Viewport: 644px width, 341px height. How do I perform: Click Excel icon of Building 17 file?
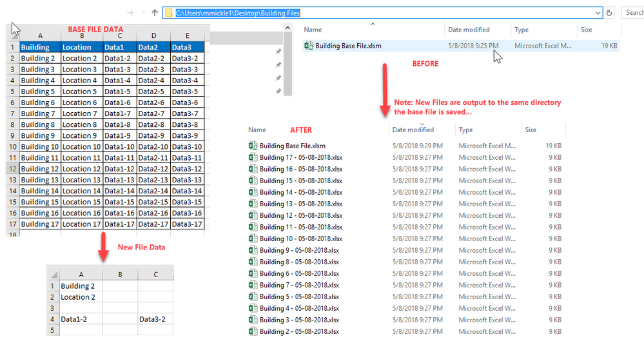(253, 157)
